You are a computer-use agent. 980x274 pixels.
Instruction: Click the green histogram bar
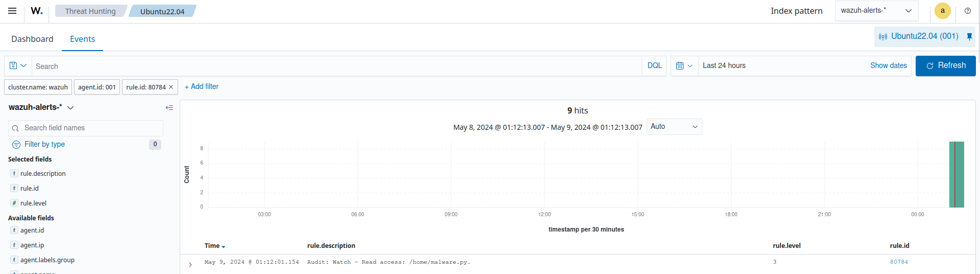pos(956,174)
